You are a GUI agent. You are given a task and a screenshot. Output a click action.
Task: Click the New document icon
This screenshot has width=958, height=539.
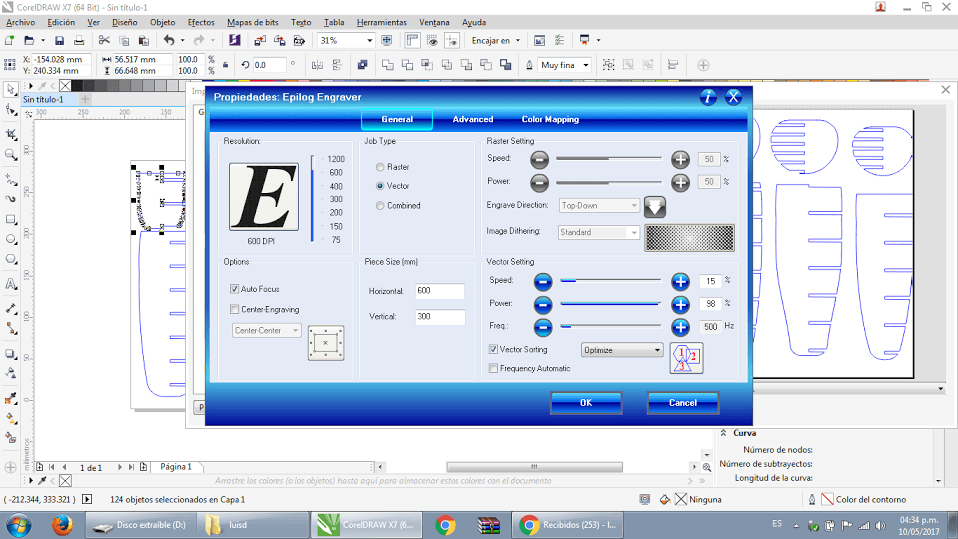(x=9, y=40)
